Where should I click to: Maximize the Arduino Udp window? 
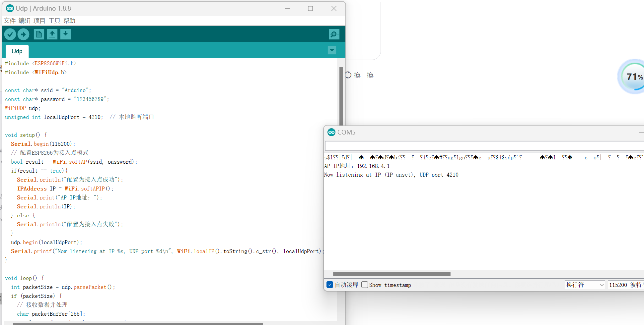tap(310, 8)
